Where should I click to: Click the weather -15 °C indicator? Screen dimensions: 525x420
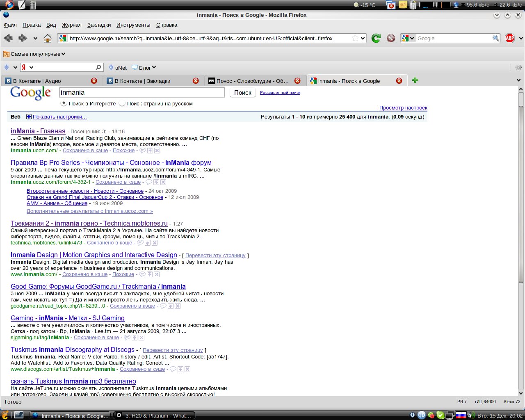coord(365,5)
